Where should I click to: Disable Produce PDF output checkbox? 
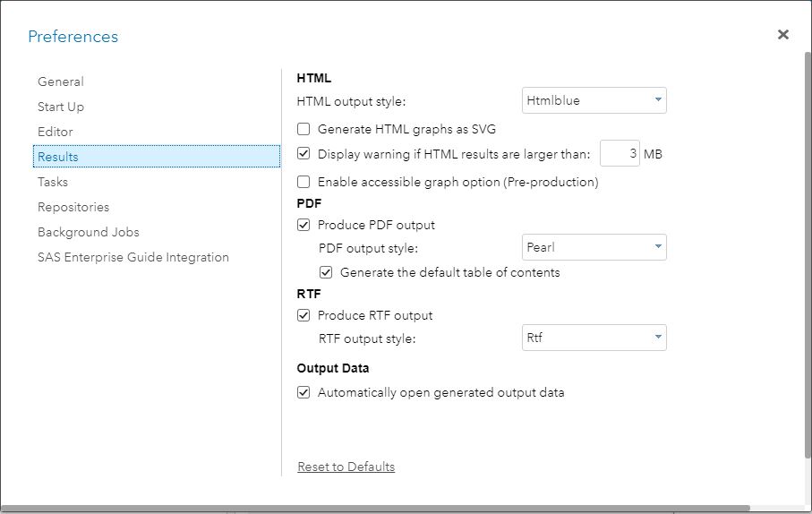click(303, 225)
